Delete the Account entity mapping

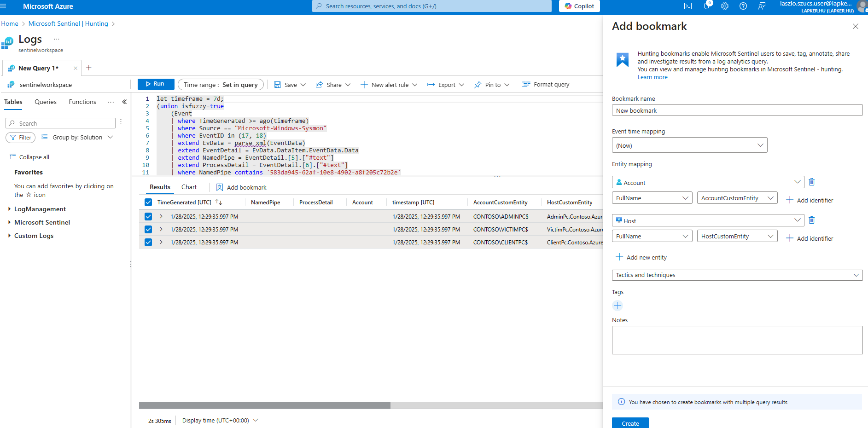pos(812,182)
